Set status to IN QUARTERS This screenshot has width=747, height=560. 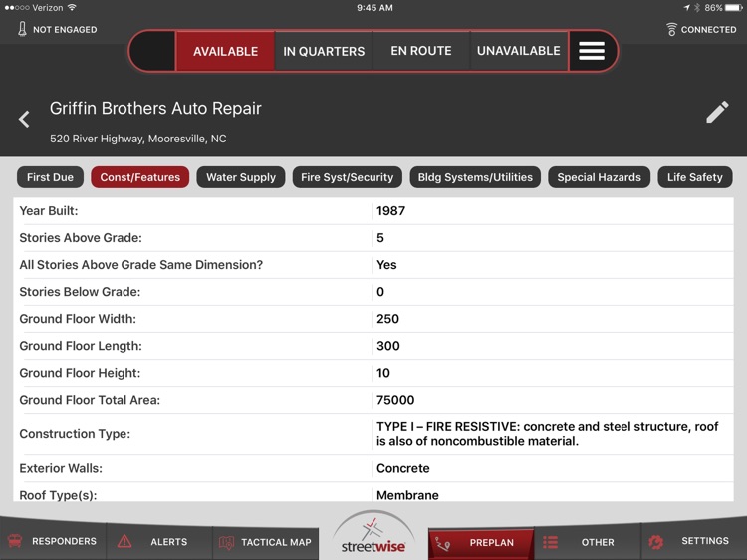click(324, 51)
